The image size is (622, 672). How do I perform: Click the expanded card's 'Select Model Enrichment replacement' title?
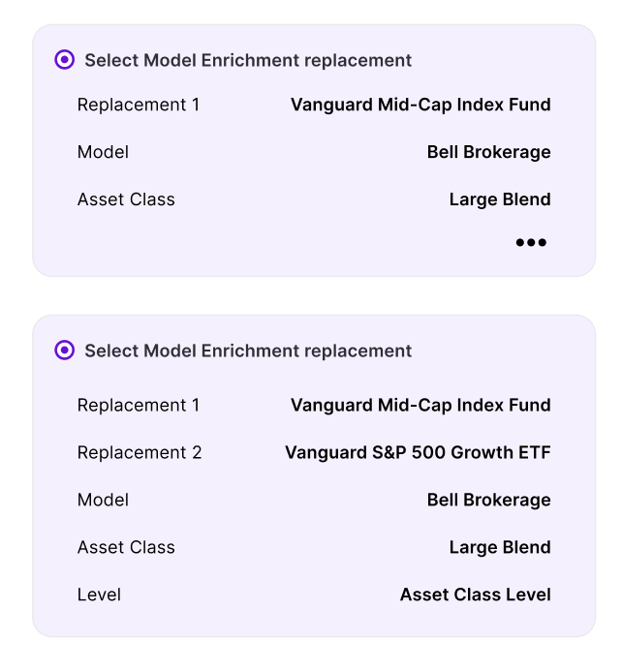click(x=248, y=351)
